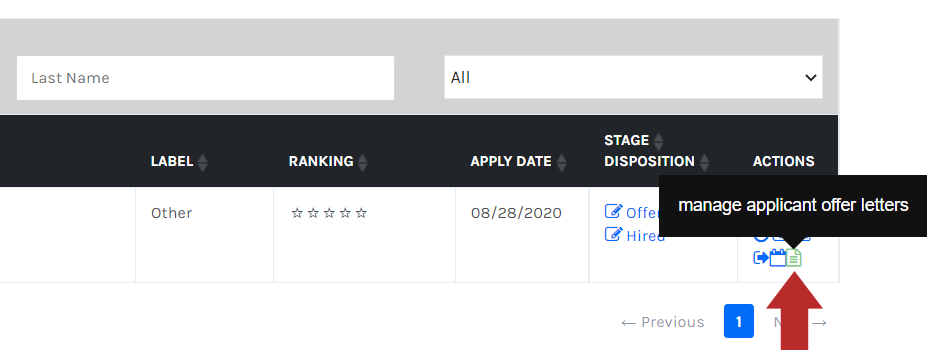Click the blue calendar schedule icon

[x=778, y=257]
